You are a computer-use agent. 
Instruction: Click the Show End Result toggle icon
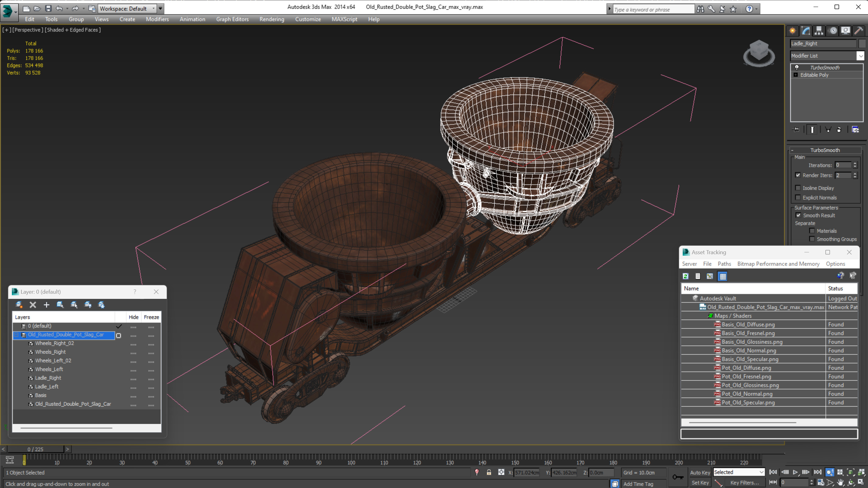(812, 130)
